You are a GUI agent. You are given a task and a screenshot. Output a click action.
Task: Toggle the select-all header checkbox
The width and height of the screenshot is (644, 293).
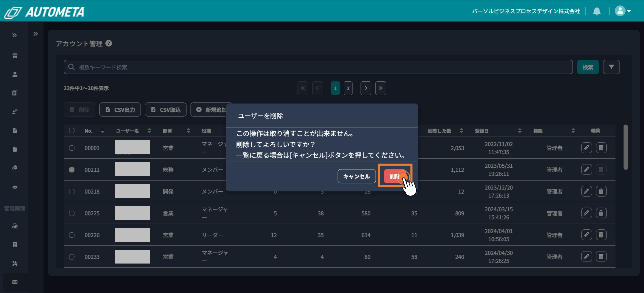pos(72,130)
